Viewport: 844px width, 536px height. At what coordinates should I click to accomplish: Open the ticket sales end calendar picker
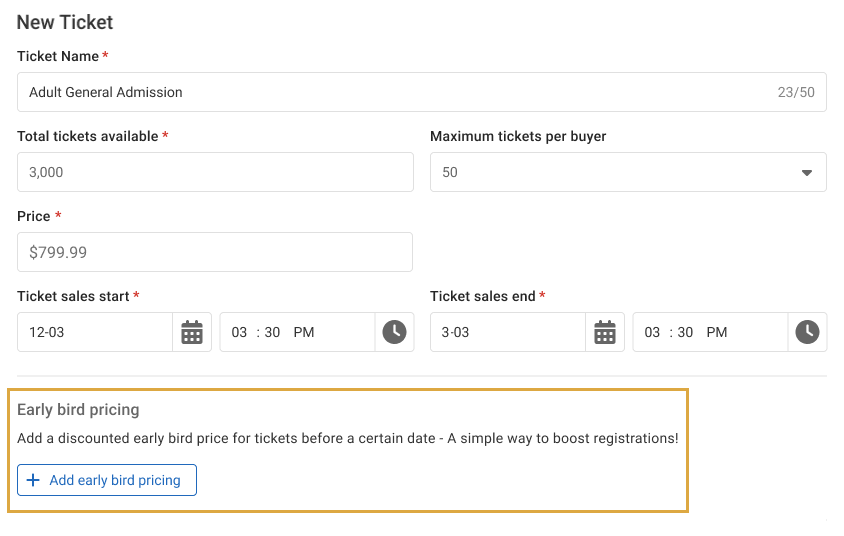tap(605, 332)
